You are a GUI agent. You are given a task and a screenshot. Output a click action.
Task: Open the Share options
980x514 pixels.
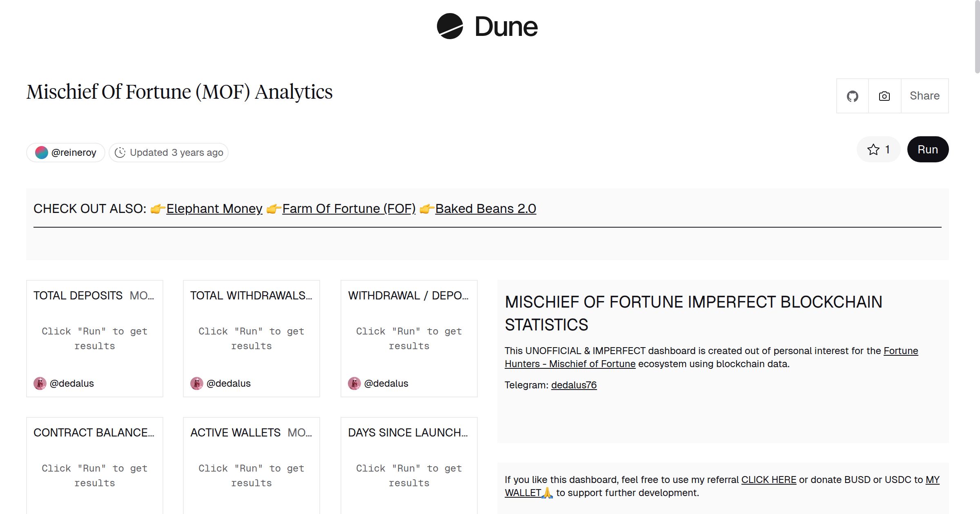pos(924,95)
